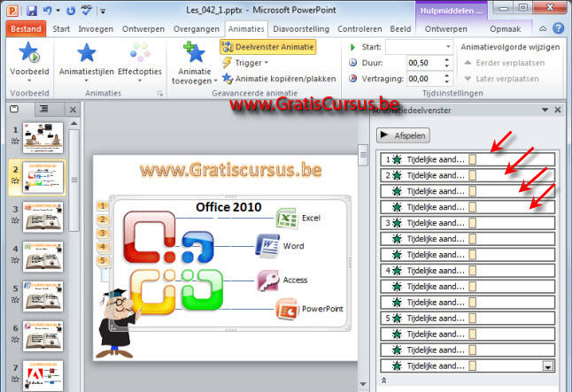Switch to slides thumbnail view tab
Image resolution: width=572 pixels, height=392 pixels.
[x=14, y=109]
